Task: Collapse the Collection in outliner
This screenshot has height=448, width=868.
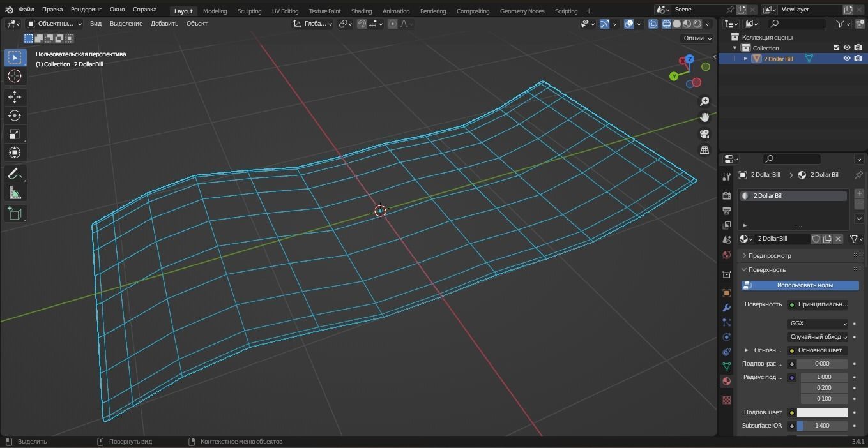Action: point(735,48)
